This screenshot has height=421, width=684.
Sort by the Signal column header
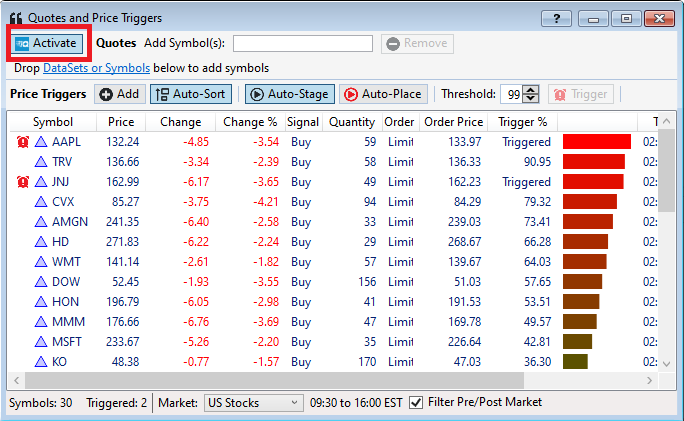303,122
